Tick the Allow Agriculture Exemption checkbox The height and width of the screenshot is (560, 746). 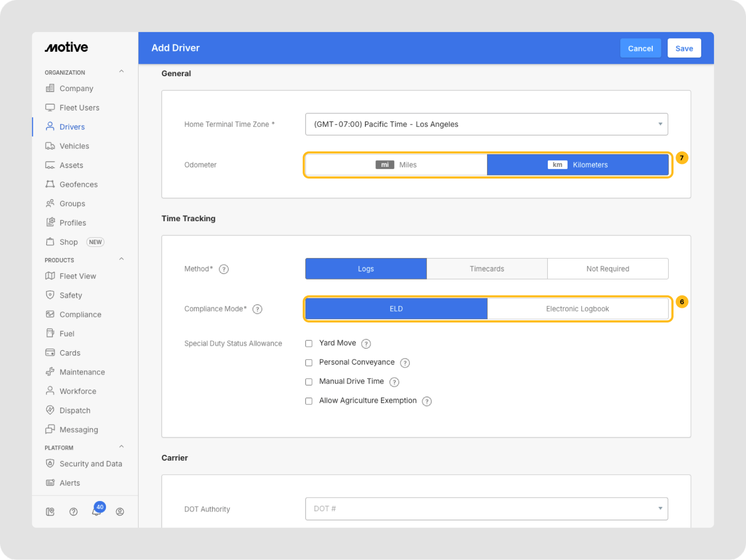[x=309, y=401]
